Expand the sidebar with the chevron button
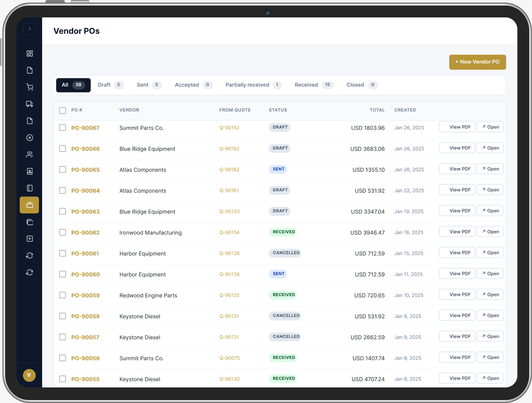532x403 pixels. pos(29,28)
